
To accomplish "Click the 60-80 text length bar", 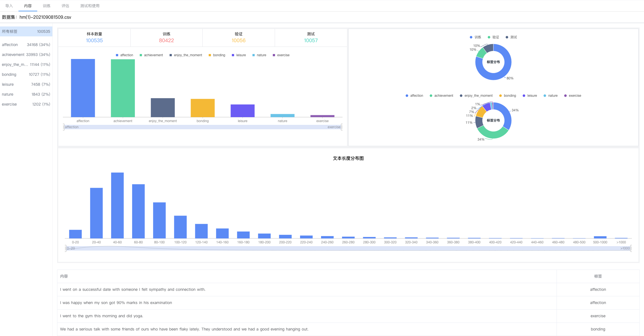I will click(138, 211).
